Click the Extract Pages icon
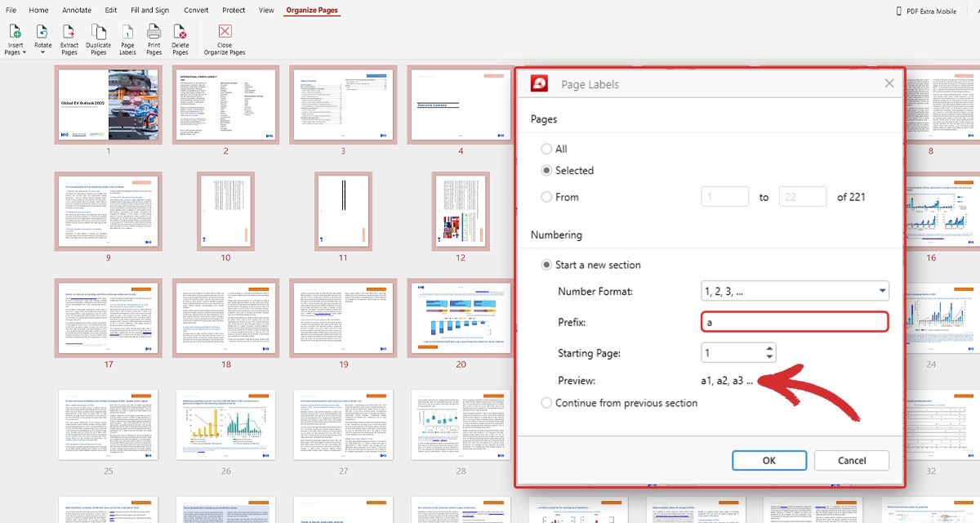This screenshot has width=980, height=523. click(x=69, y=31)
